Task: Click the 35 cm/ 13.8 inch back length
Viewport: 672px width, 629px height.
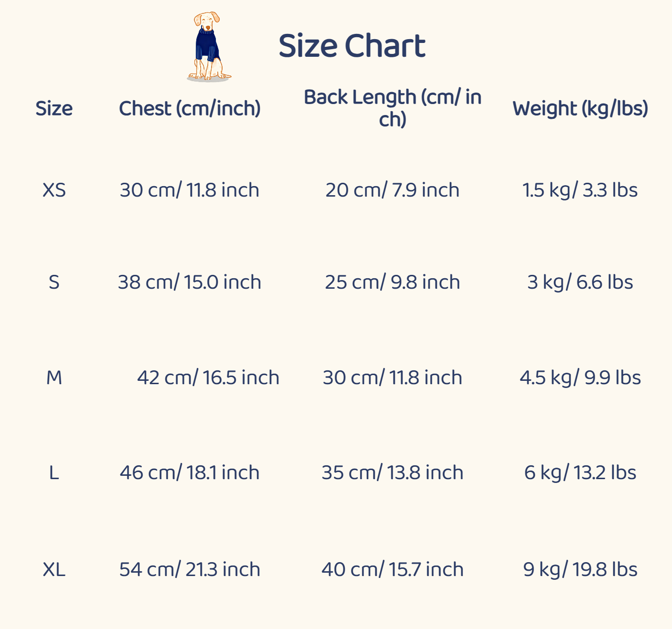Action: [392, 472]
